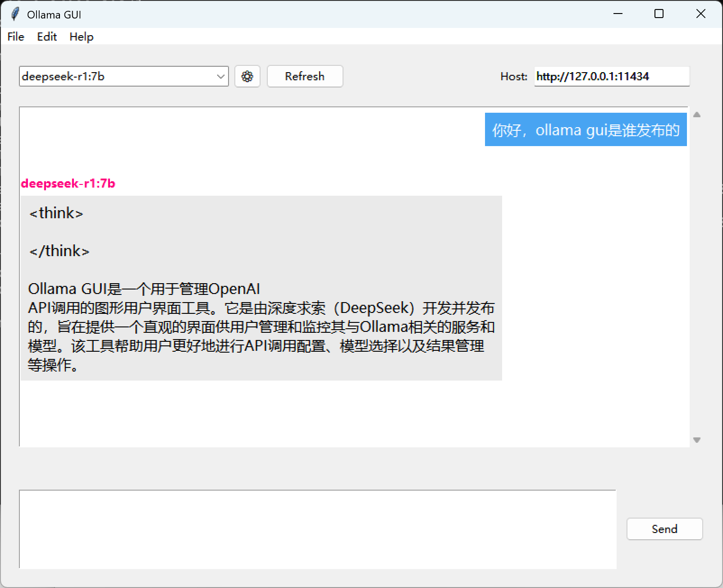Click the Refresh button
The height and width of the screenshot is (588, 723).
pos(305,76)
